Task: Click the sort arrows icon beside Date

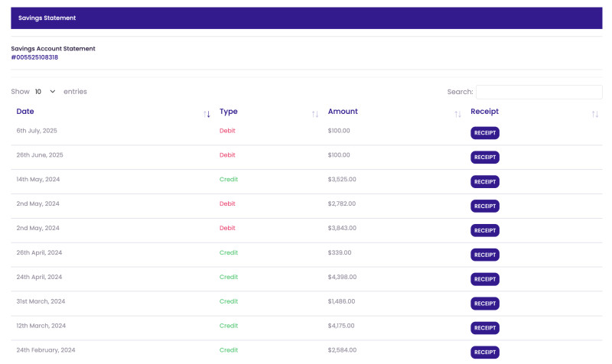Action: tap(207, 114)
